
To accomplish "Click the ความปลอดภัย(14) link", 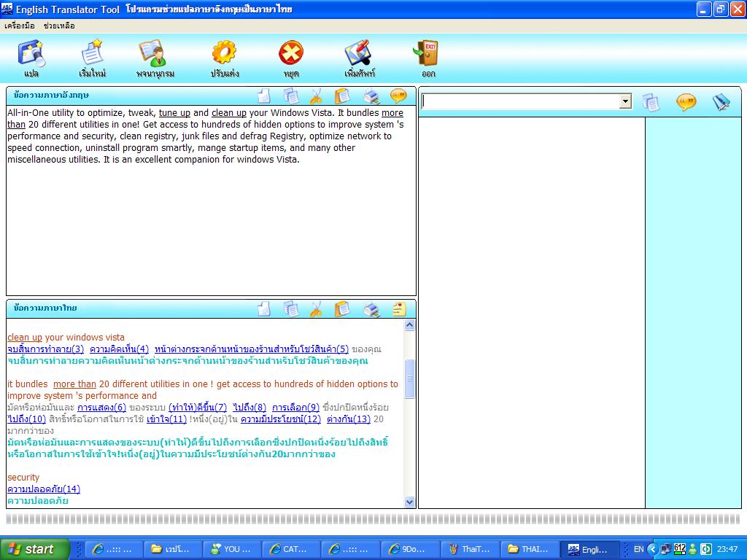I will (43, 489).
